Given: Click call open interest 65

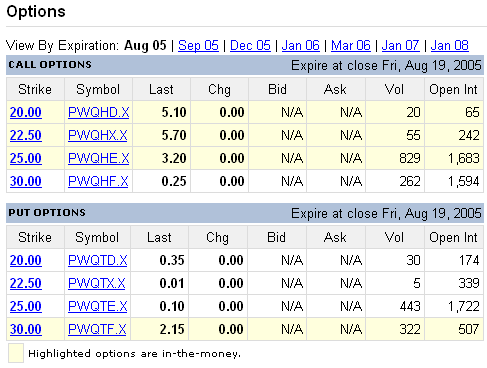Looking at the screenshot, I should 473,112.
